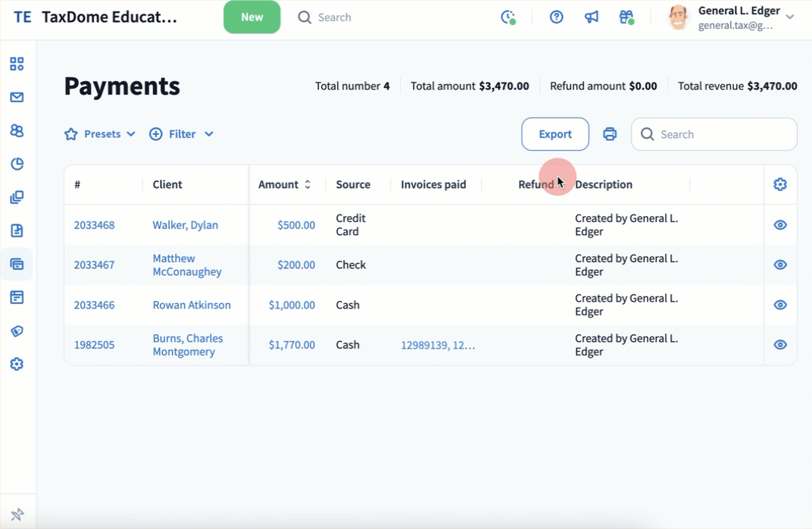Open the settings gear in sidebar
The image size is (812, 529).
17,365
